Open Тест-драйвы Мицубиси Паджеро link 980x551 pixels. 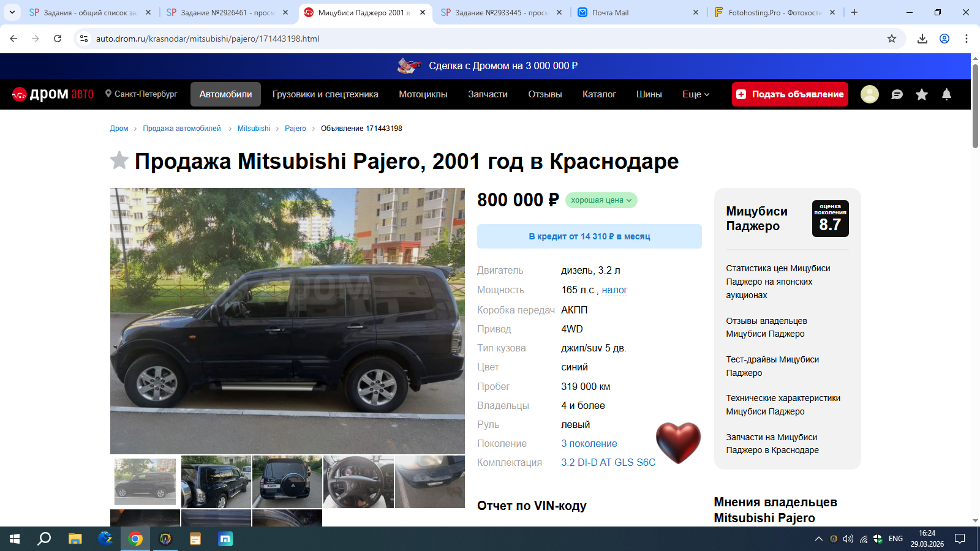click(x=772, y=366)
